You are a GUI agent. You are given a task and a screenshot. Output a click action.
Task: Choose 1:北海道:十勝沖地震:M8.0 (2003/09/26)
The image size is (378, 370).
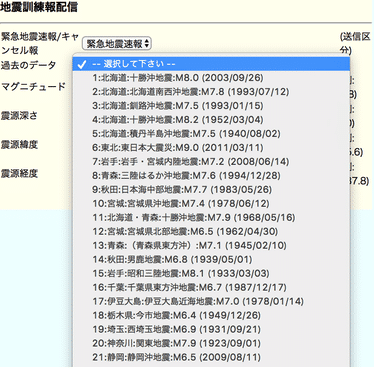point(211,78)
